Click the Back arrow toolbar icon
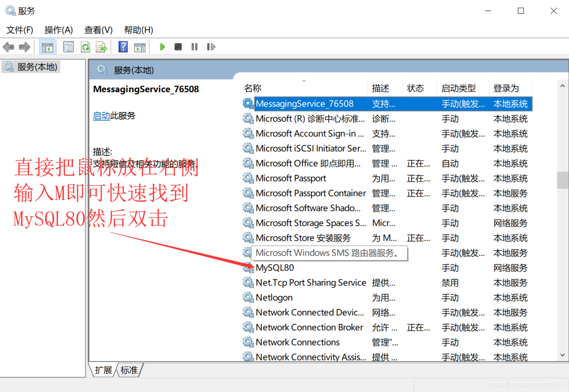Viewport: 569px width, 392px height. point(8,47)
